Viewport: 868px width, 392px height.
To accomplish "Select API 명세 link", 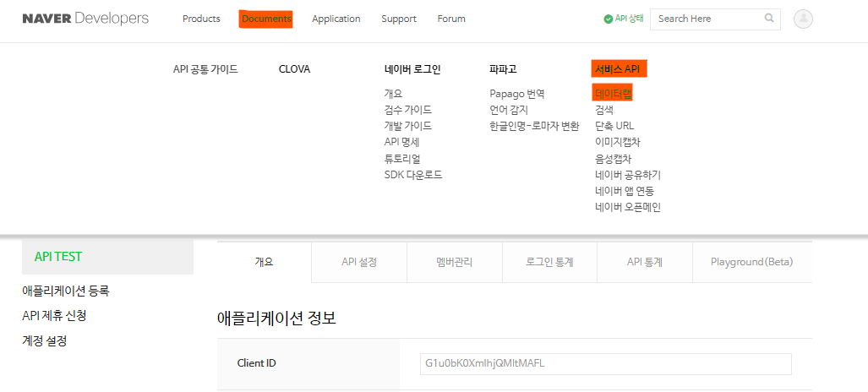I will [402, 142].
